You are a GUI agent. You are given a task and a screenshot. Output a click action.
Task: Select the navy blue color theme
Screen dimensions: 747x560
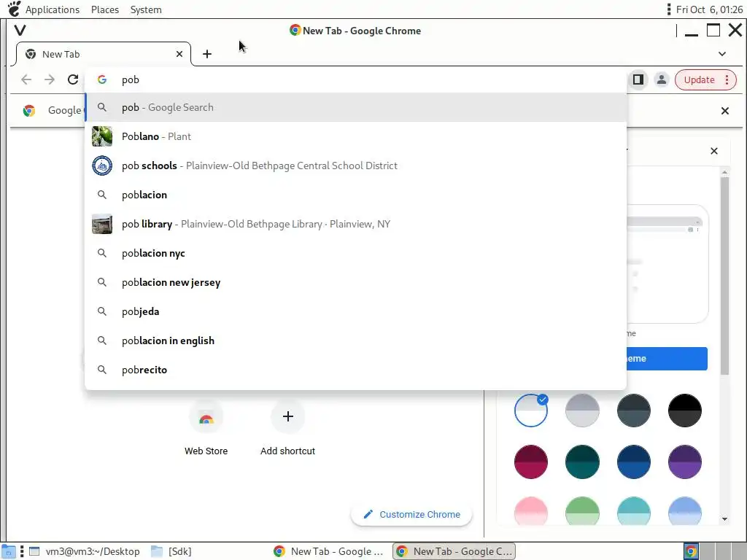[x=634, y=462]
